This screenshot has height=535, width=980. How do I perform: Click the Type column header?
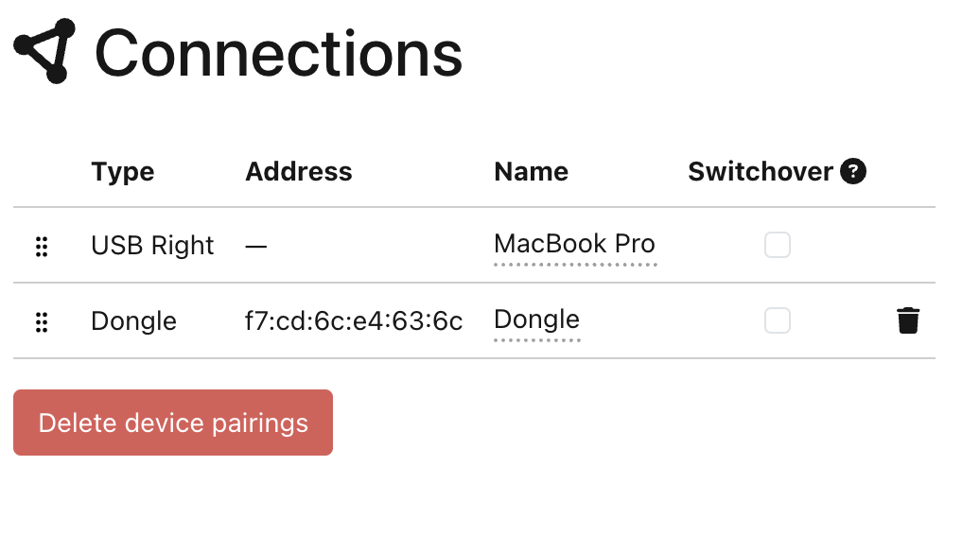(x=123, y=172)
